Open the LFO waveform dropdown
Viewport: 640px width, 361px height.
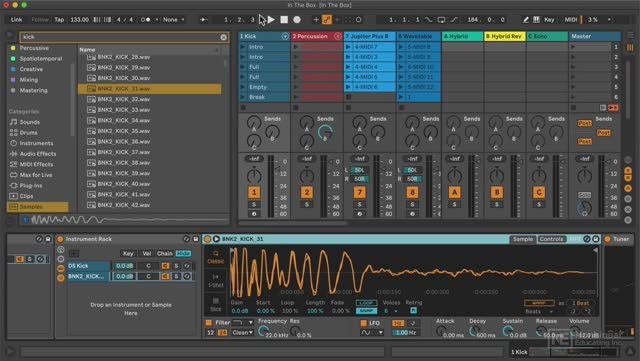click(x=372, y=333)
